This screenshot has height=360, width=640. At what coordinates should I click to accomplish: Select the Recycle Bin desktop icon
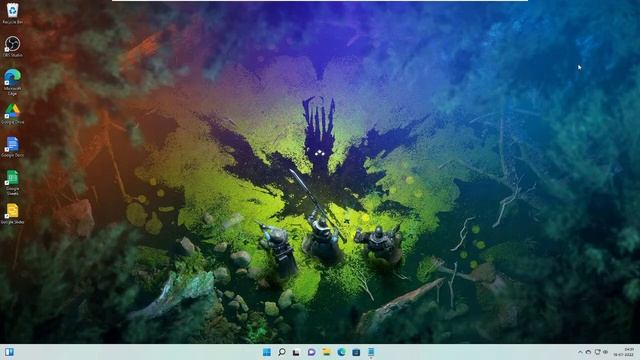pos(13,13)
